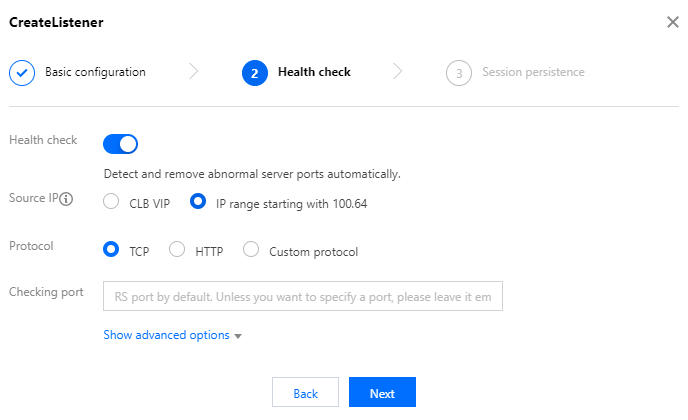The image size is (688, 420).
Task: Click chevron arrow after Health check step
Action: [398, 72]
